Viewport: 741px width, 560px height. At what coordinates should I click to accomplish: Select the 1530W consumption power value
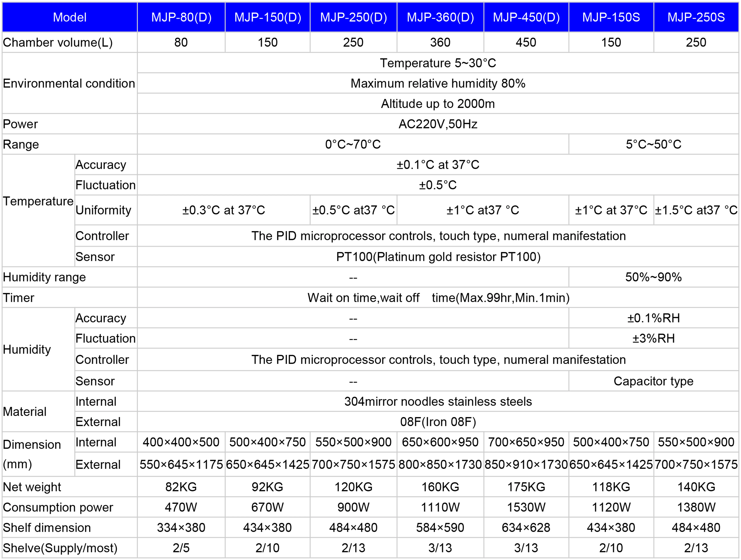coord(526,507)
